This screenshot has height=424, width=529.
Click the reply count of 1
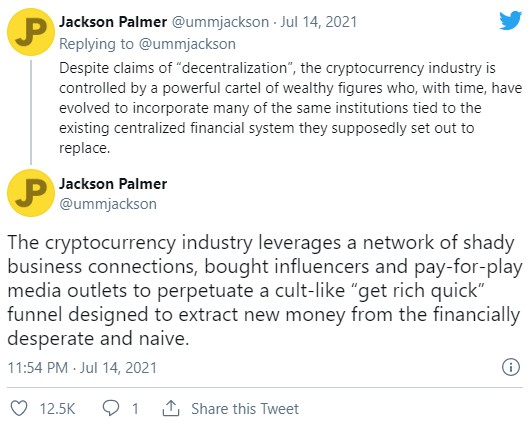click(135, 409)
